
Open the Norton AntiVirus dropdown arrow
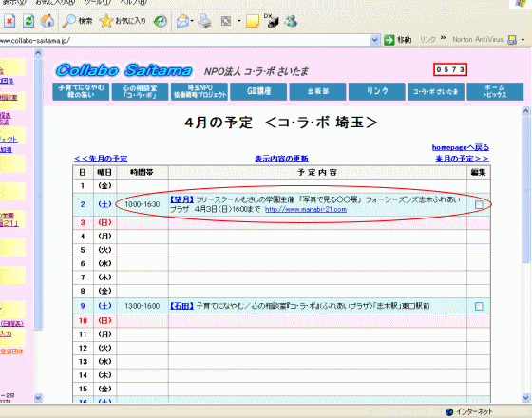click(x=522, y=40)
